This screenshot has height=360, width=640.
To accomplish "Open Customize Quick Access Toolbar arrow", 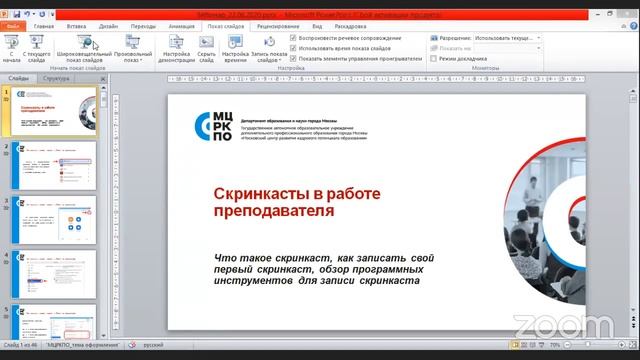I will 52,14.
